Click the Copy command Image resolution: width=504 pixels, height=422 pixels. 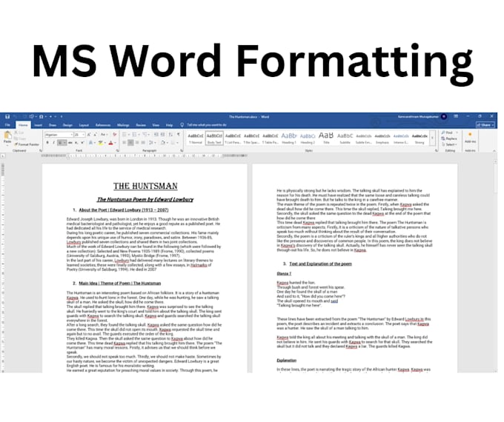tap(20, 139)
